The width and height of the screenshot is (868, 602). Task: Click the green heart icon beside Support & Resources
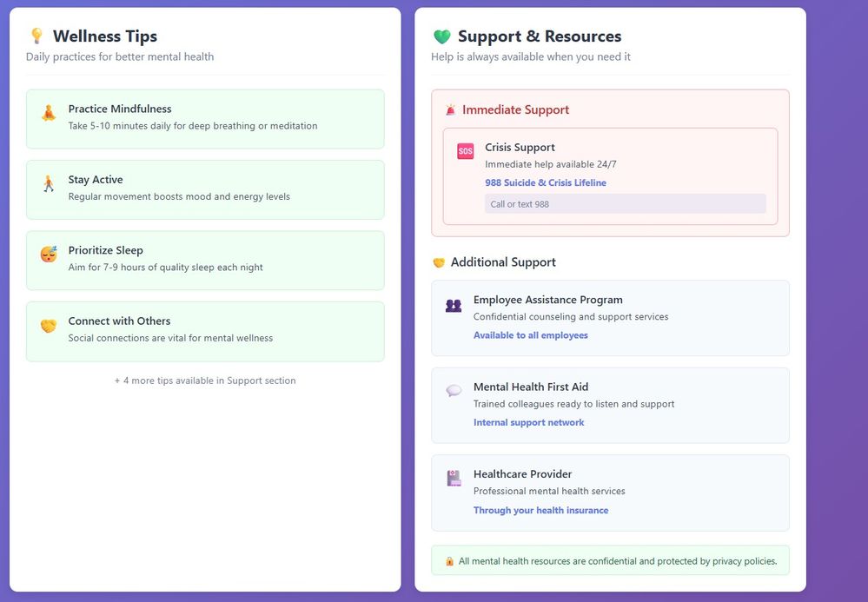(441, 36)
